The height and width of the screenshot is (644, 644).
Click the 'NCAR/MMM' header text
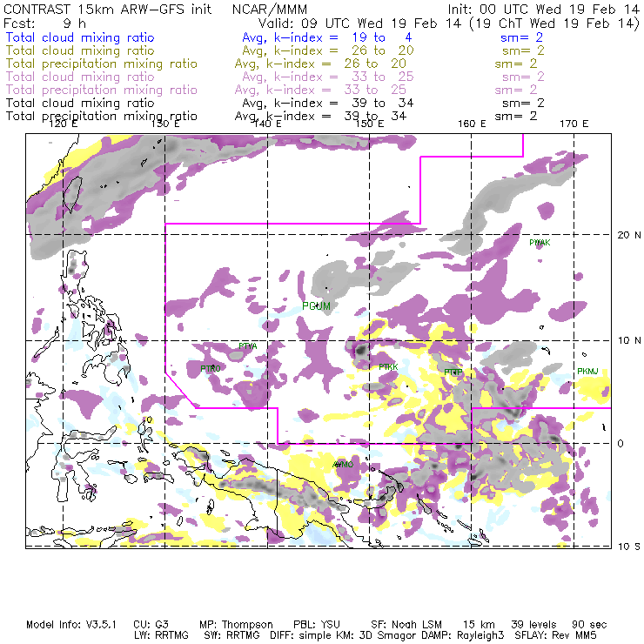pyautogui.click(x=270, y=9)
